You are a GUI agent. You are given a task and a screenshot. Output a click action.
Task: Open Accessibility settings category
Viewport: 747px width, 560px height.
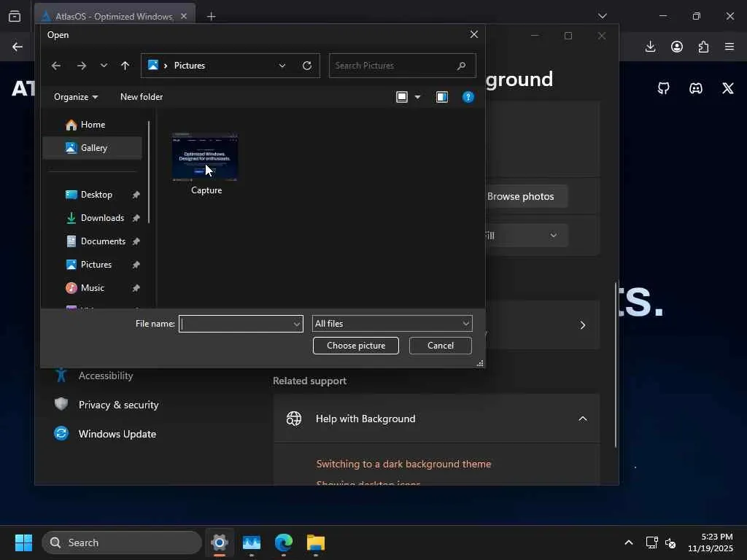coord(106,376)
